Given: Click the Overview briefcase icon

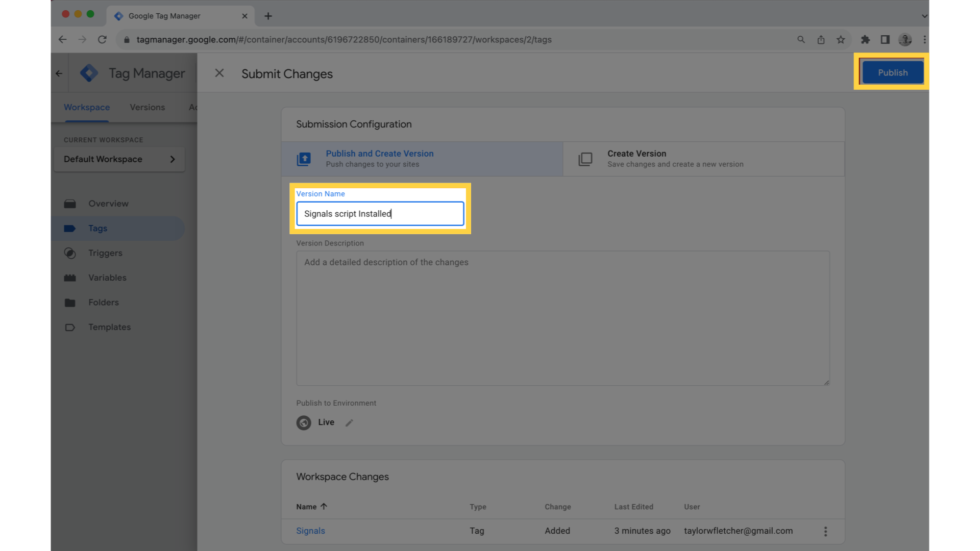Looking at the screenshot, I should click(70, 204).
